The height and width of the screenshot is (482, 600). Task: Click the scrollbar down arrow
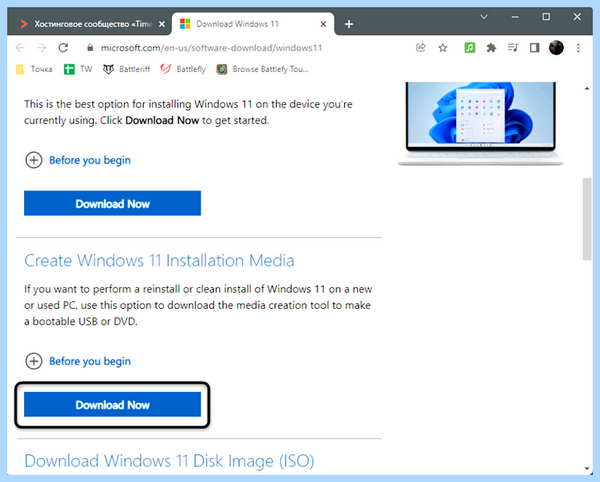coord(587,468)
